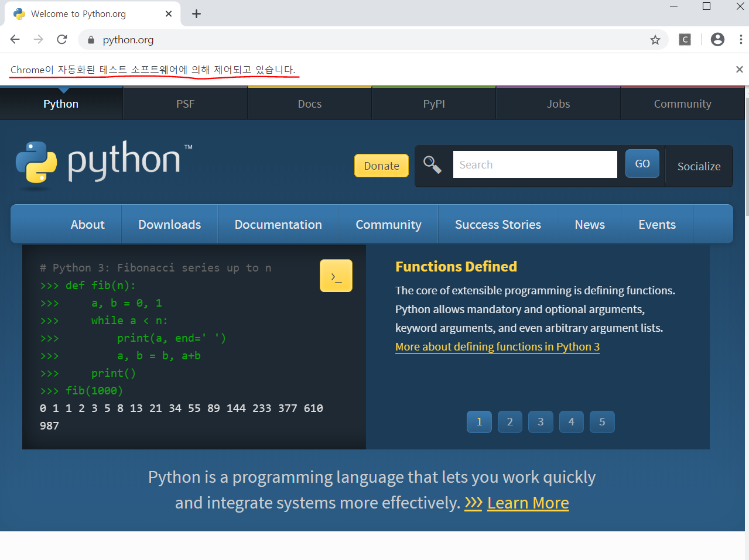Click the GO search button
Screen dimensions: 749x560
(x=642, y=164)
